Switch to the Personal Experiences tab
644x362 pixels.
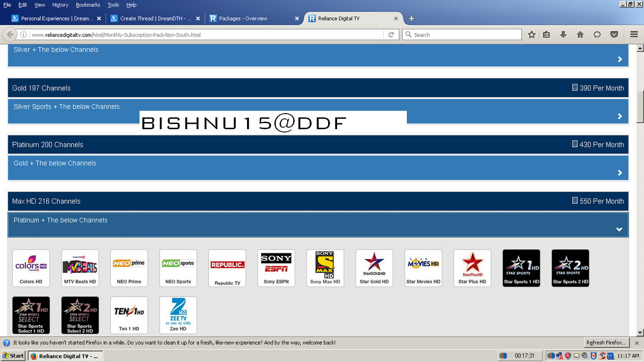pos(56,19)
